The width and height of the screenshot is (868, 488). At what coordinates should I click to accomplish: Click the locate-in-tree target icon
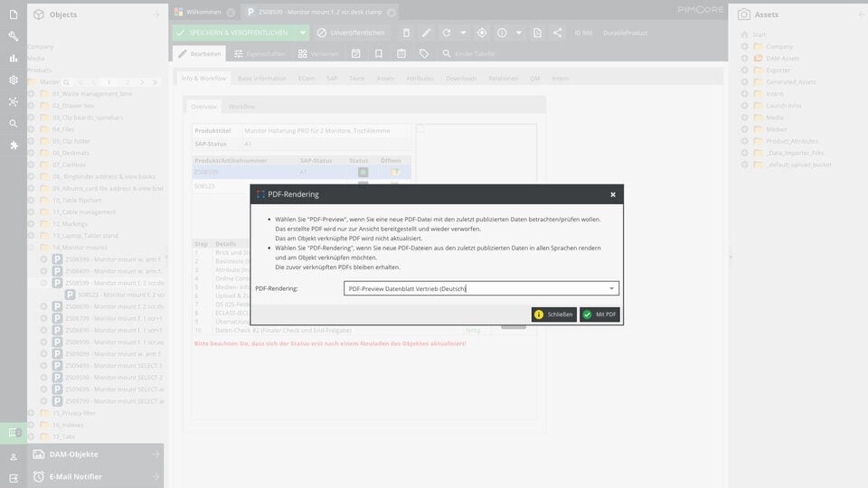coord(482,33)
